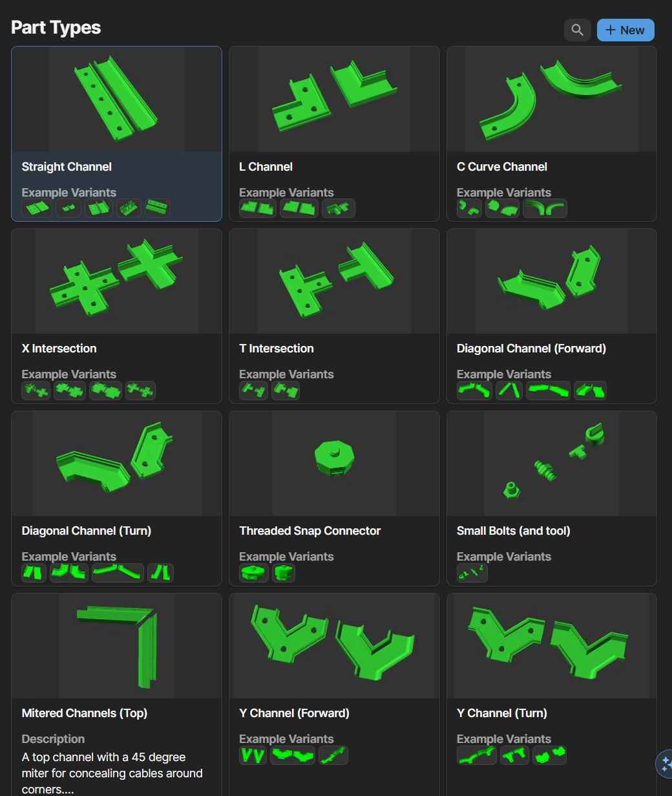672x796 pixels.
Task: Pick the third L Channel example variant
Action: tap(338, 208)
